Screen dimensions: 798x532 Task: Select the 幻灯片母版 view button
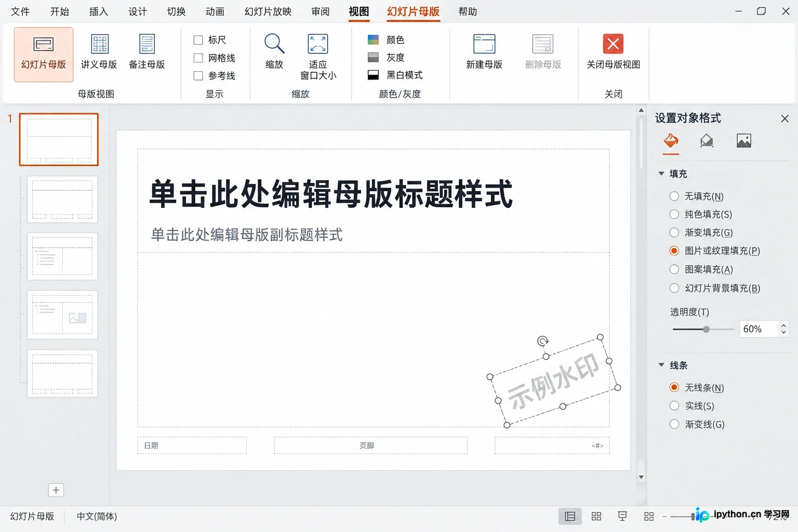44,55
